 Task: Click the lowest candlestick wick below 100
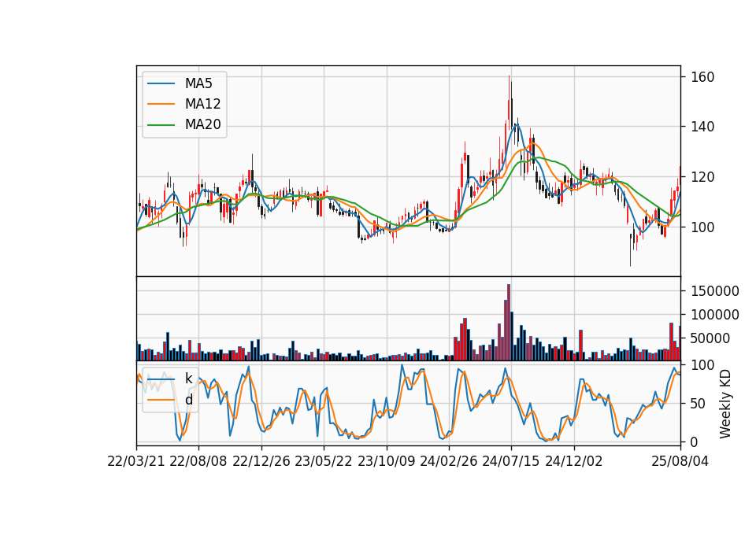pos(630,250)
